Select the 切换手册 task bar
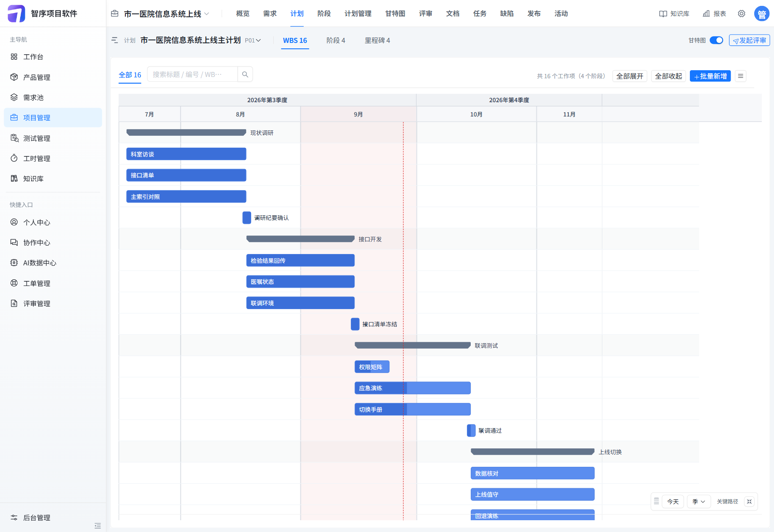Viewport: 774px width, 532px height. coord(413,409)
